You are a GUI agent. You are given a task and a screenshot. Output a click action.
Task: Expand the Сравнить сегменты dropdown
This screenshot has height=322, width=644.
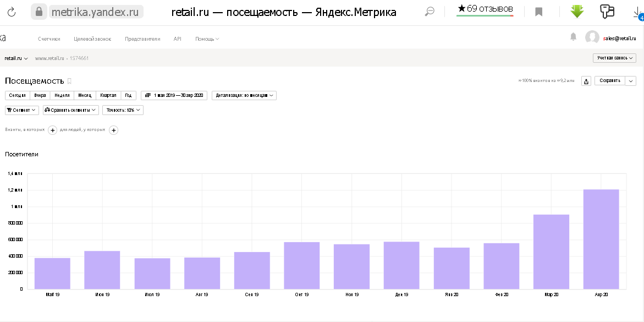pos(70,110)
